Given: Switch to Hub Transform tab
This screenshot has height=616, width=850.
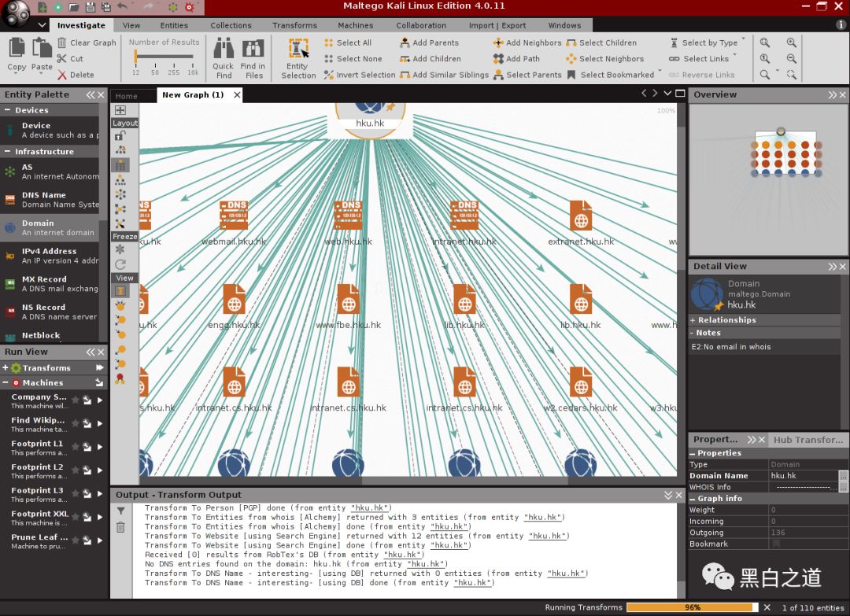Looking at the screenshot, I should (x=807, y=440).
